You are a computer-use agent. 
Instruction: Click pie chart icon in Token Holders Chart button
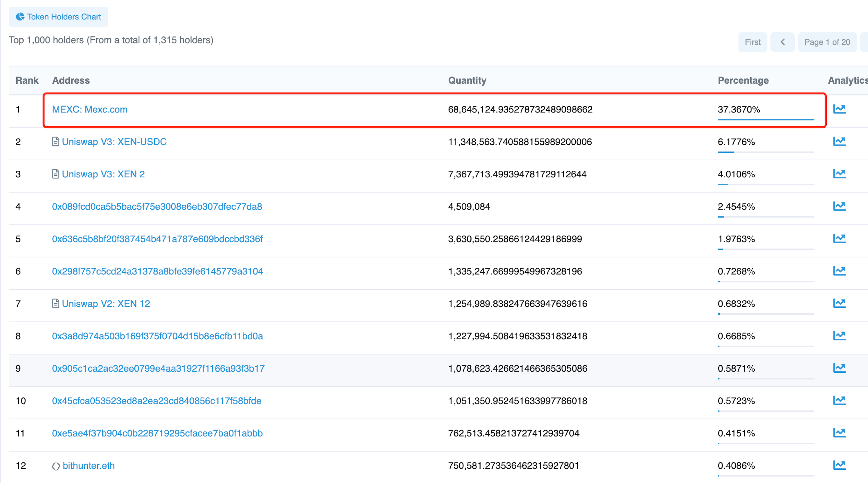coord(20,16)
